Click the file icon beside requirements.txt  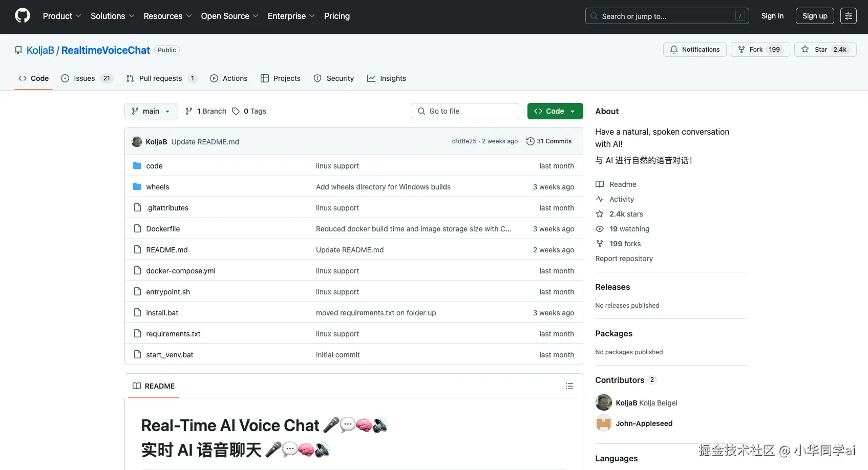point(137,333)
